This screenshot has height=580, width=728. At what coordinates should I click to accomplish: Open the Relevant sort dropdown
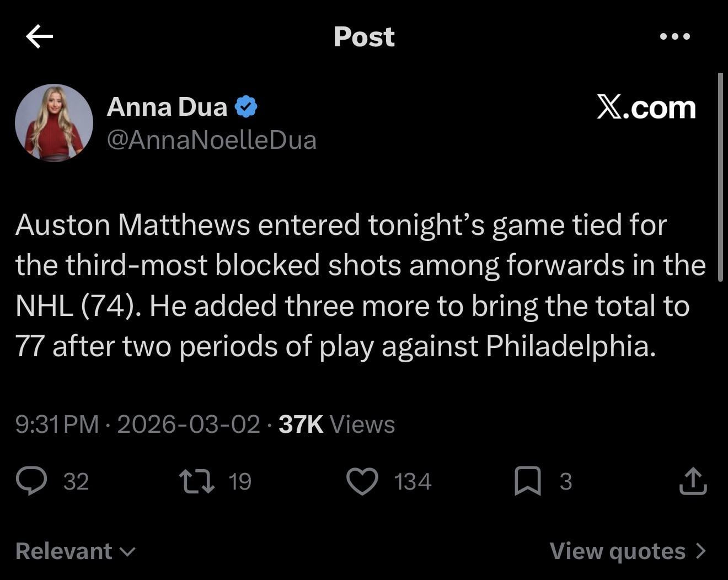click(x=75, y=551)
